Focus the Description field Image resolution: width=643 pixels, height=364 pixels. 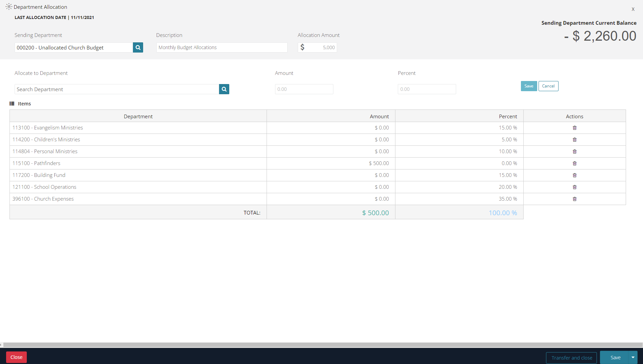click(222, 47)
